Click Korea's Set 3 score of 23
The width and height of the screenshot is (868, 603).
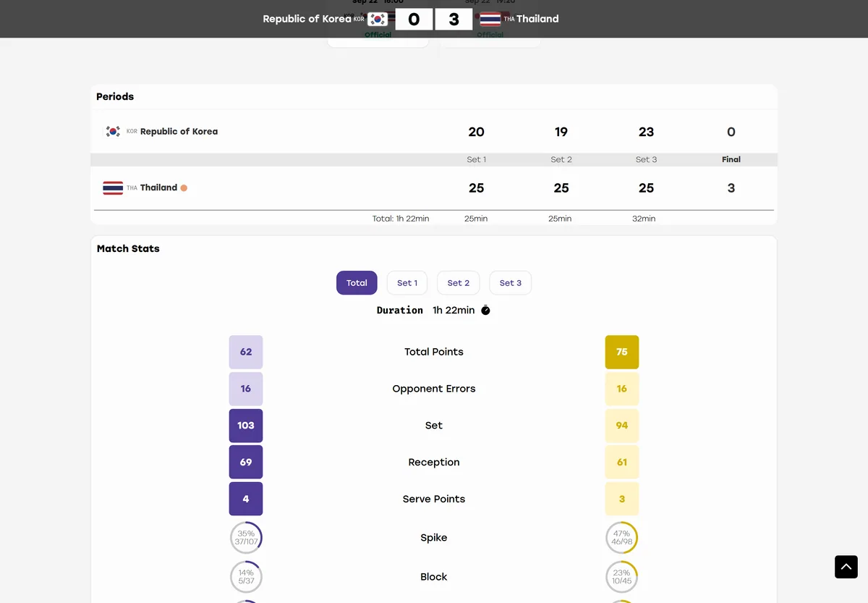647,132
